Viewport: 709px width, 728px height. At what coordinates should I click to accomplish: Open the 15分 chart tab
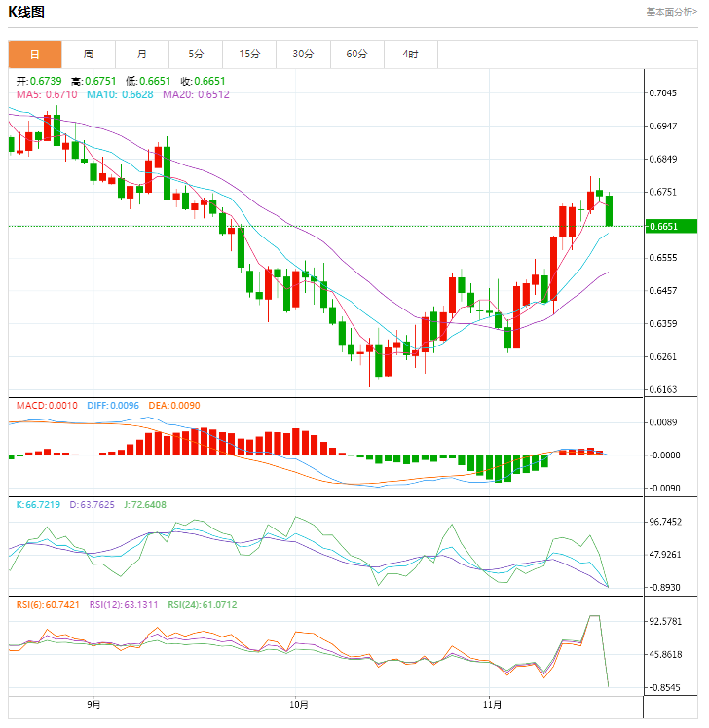(249, 55)
